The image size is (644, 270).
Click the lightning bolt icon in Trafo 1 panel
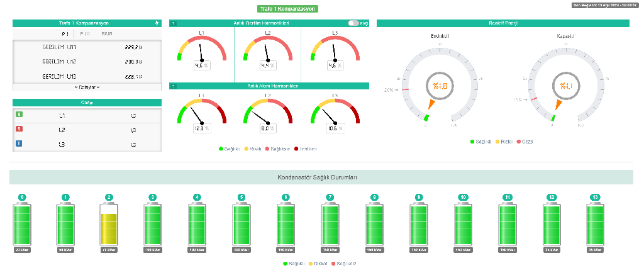pos(157,23)
